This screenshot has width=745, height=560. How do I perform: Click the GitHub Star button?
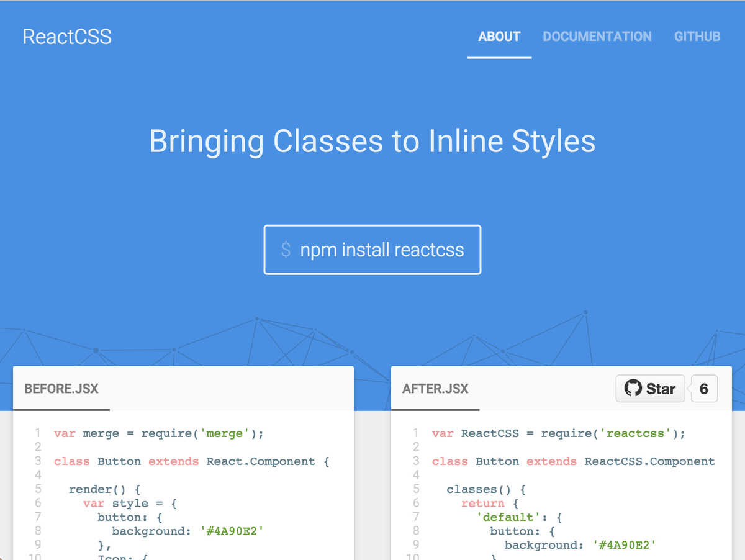(x=650, y=389)
